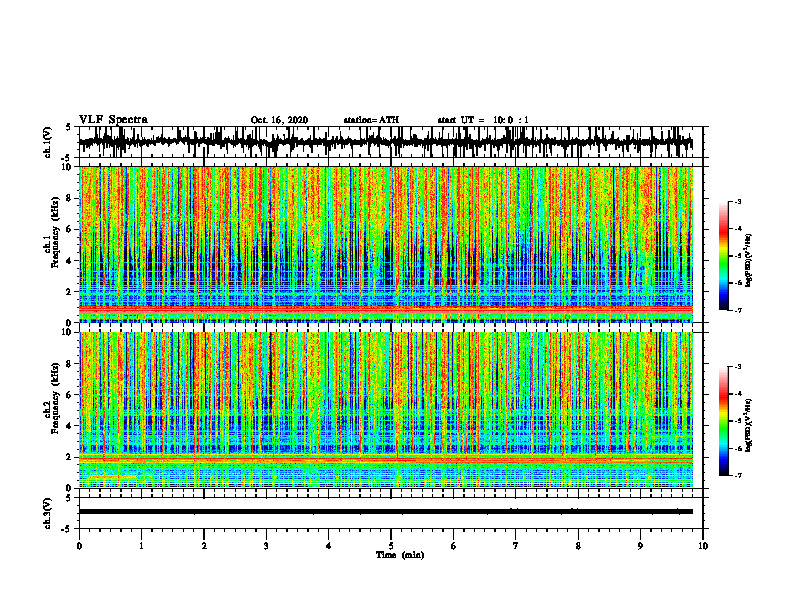Image resolution: width=792 pixels, height=612 pixels.
Task: Click inside the ch.2 spectrogram panel
Action: tap(385, 410)
